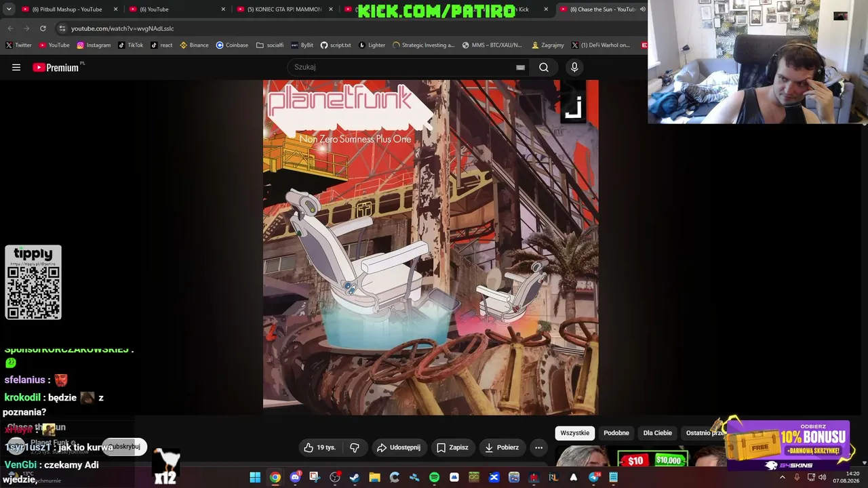Viewport: 868px width, 488px height.
Task: Click the tray microphone icon
Action: point(797,477)
